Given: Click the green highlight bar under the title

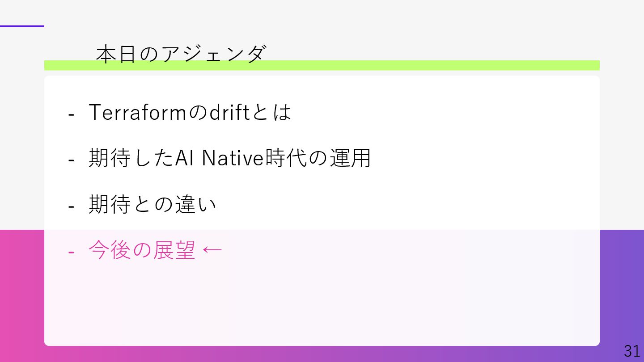Looking at the screenshot, I should tap(402, 66).
